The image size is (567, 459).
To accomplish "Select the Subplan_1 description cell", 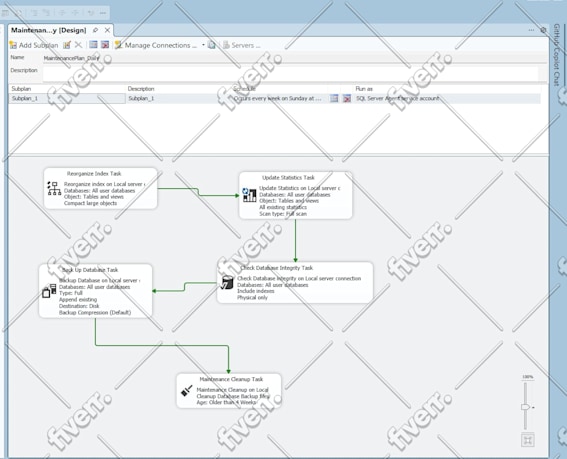I will tap(177, 98).
